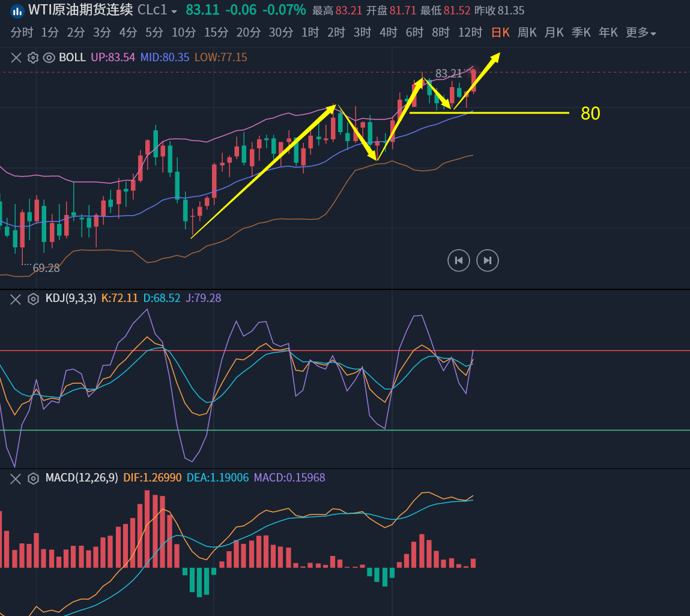Remove the KDJ indicator panel
The width and height of the screenshot is (690, 616).
pyautogui.click(x=16, y=298)
